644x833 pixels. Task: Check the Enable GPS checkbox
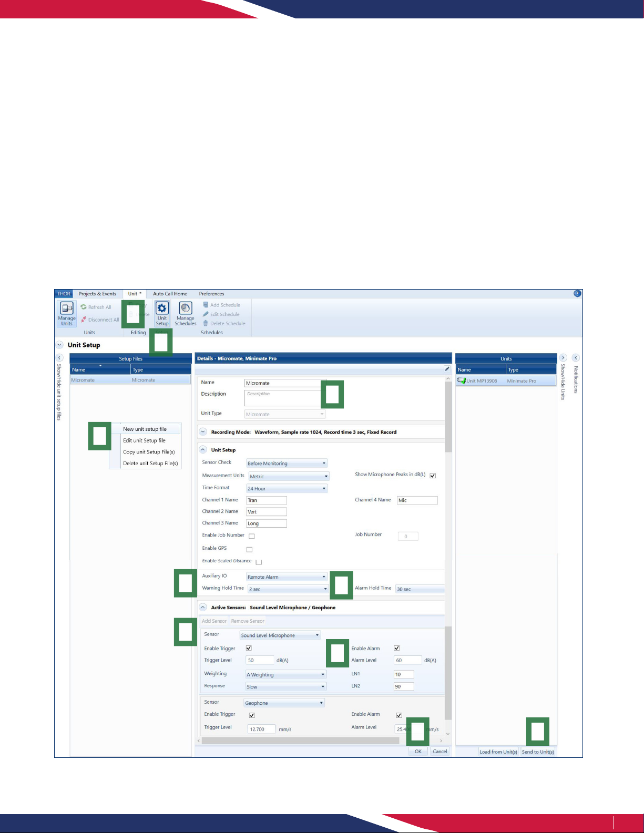[x=249, y=549]
